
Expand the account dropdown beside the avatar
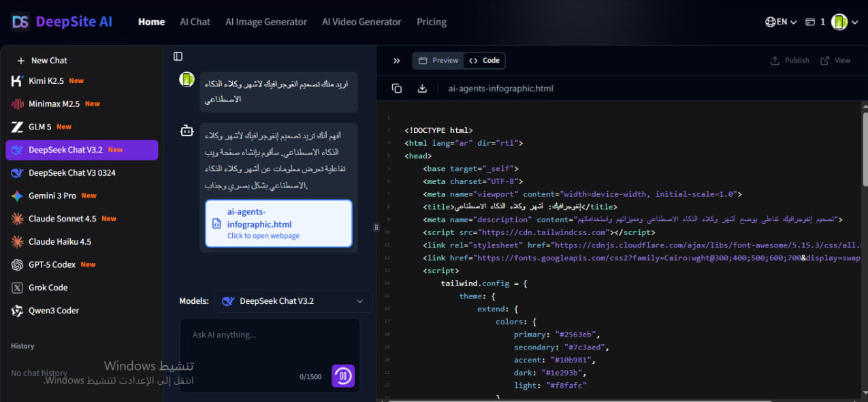(x=854, y=21)
